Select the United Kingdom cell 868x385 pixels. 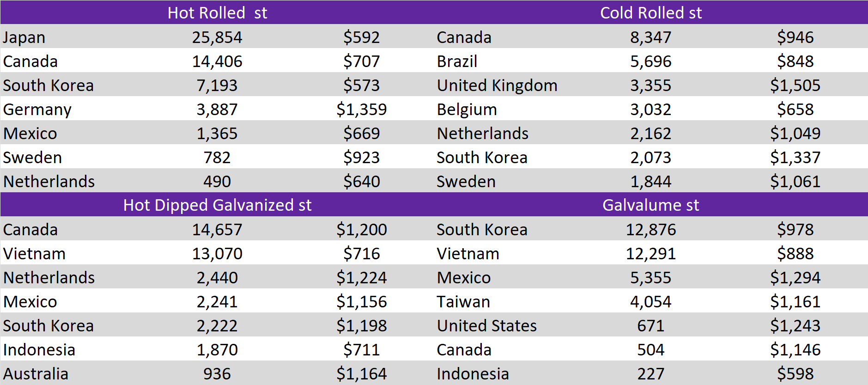497,86
